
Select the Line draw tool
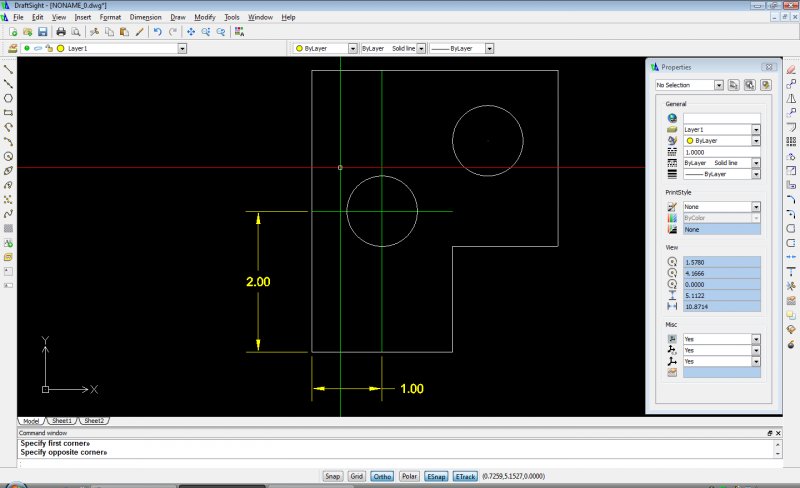pos(8,69)
